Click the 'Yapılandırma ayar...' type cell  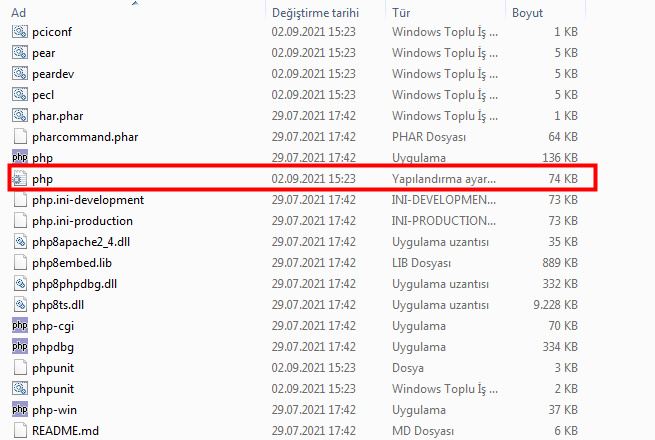444,179
